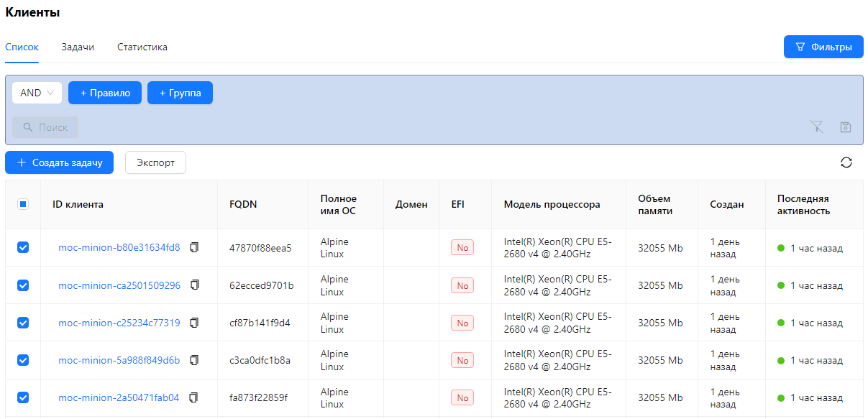Switch to the Задачи tab
The image size is (868, 419).
click(x=78, y=47)
